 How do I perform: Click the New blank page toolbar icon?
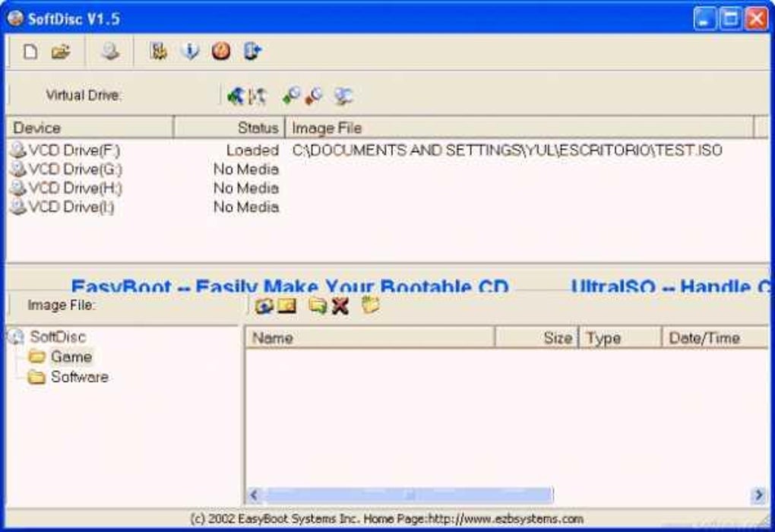(x=30, y=51)
